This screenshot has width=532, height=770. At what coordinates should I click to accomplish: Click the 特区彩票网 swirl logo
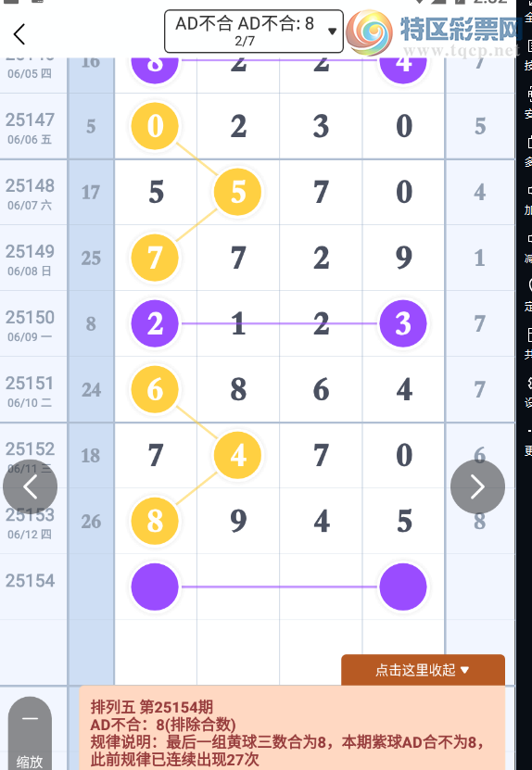tap(370, 32)
